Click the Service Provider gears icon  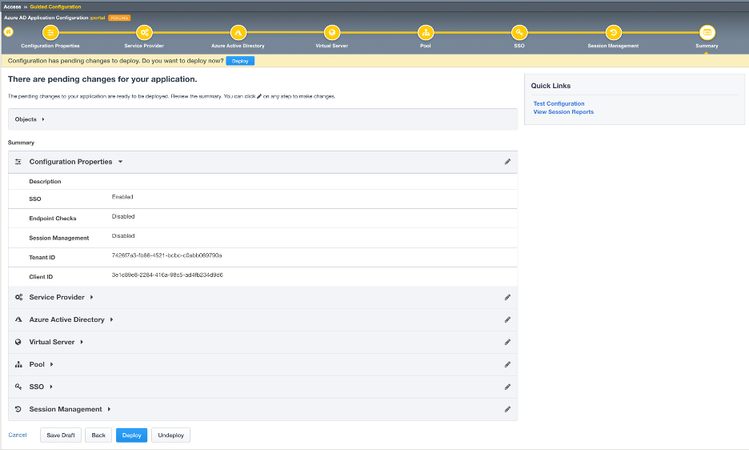18,297
